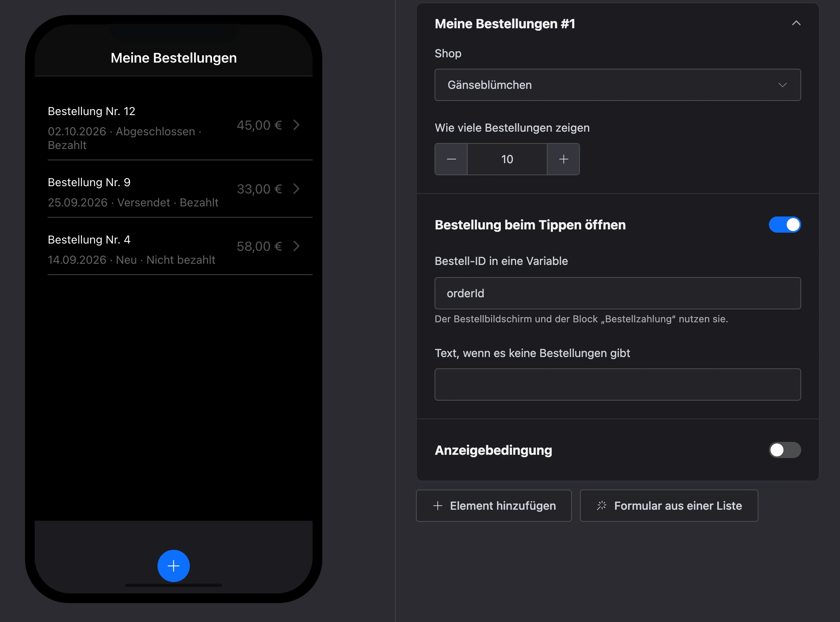Decrease the number of orders shown
The height and width of the screenshot is (622, 840).
[x=451, y=159]
